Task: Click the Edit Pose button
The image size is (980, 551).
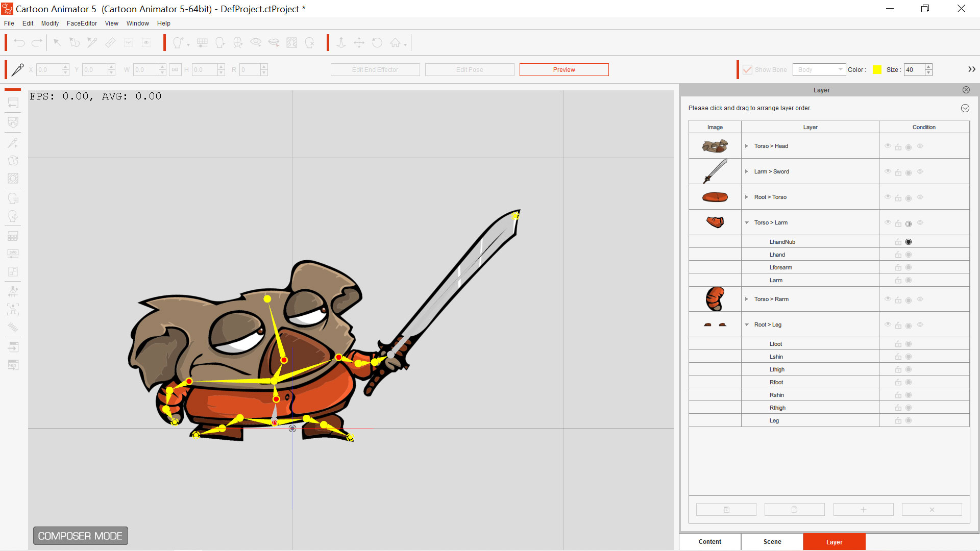Action: click(470, 69)
